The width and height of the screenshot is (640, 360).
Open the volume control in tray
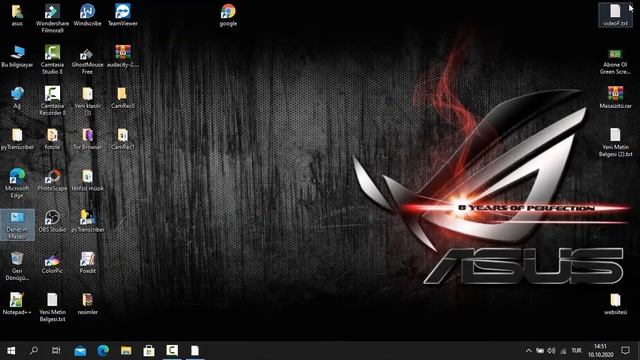tap(551, 351)
